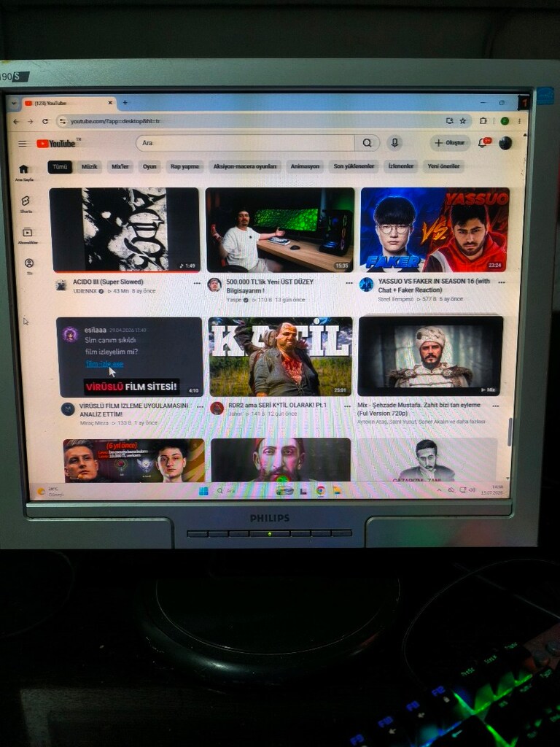Click the Ara search input field
This screenshot has height=747, width=560.
pyautogui.click(x=245, y=143)
